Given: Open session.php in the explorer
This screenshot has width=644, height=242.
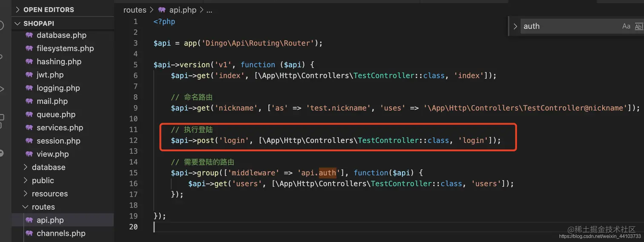Looking at the screenshot, I should tap(58, 140).
